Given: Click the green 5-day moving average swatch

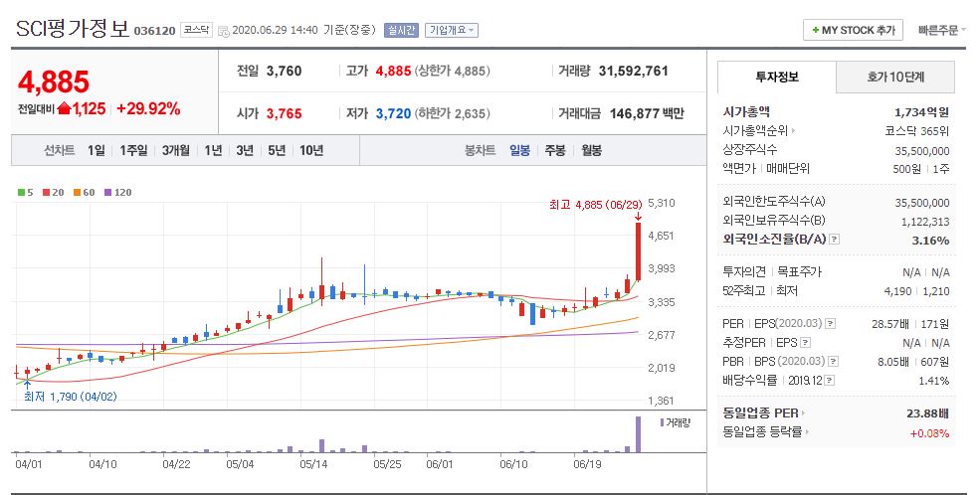Looking at the screenshot, I should click(x=21, y=192).
